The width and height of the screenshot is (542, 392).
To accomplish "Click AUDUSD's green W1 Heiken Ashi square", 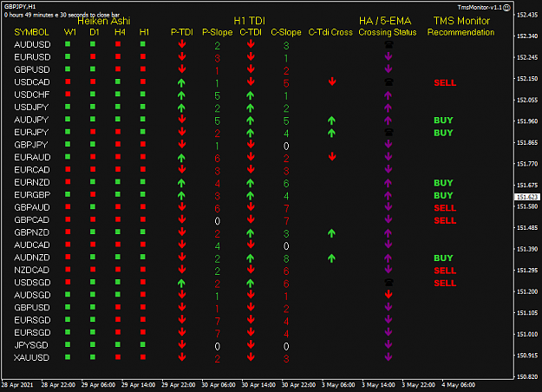I will coord(68,44).
